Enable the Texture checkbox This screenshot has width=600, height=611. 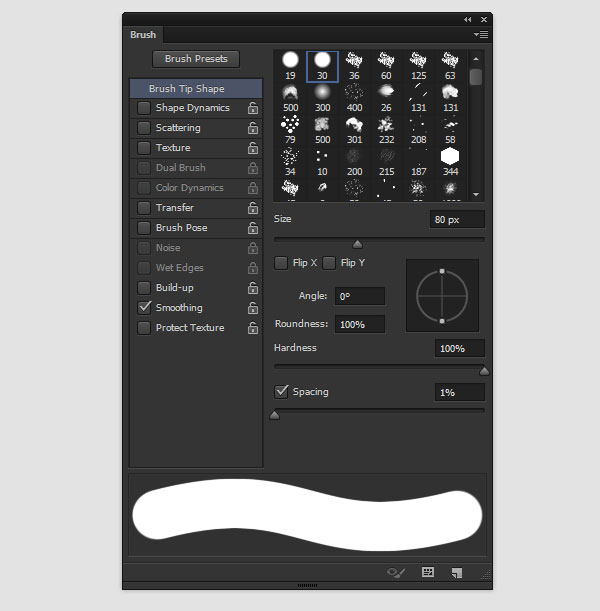[144, 148]
